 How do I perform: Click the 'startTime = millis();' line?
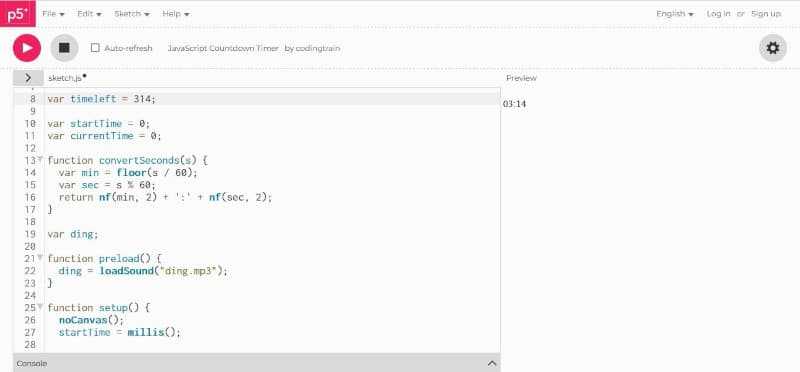(120, 332)
